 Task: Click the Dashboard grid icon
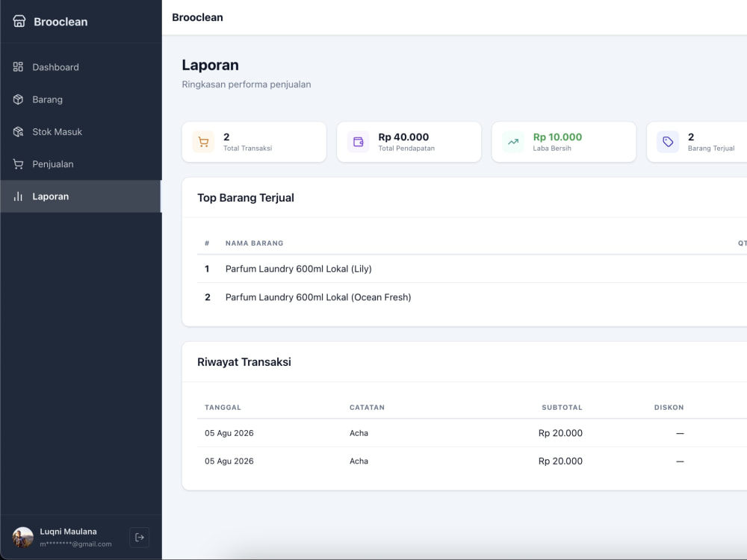pos(18,66)
